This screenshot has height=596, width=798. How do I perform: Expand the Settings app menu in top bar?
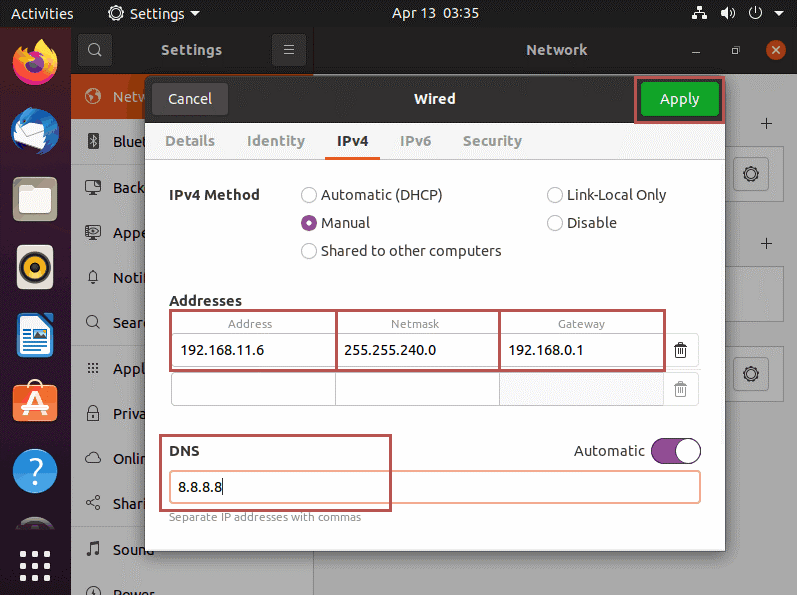(x=154, y=13)
